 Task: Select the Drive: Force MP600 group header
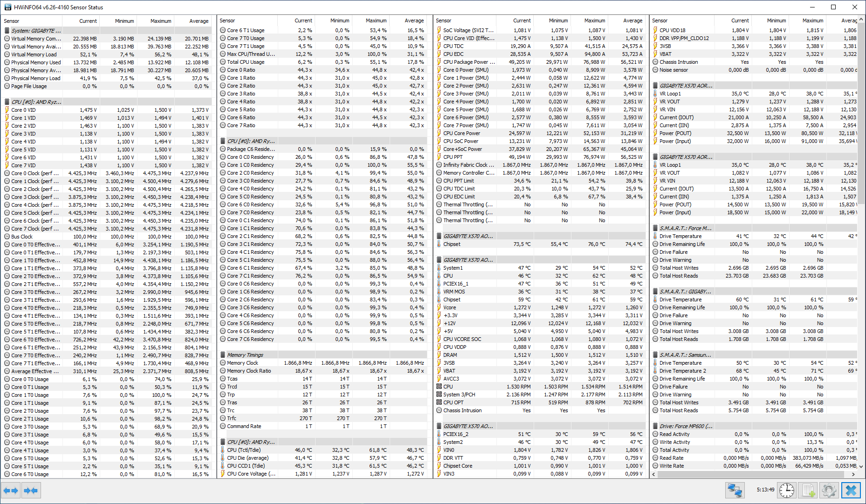(x=755, y=426)
